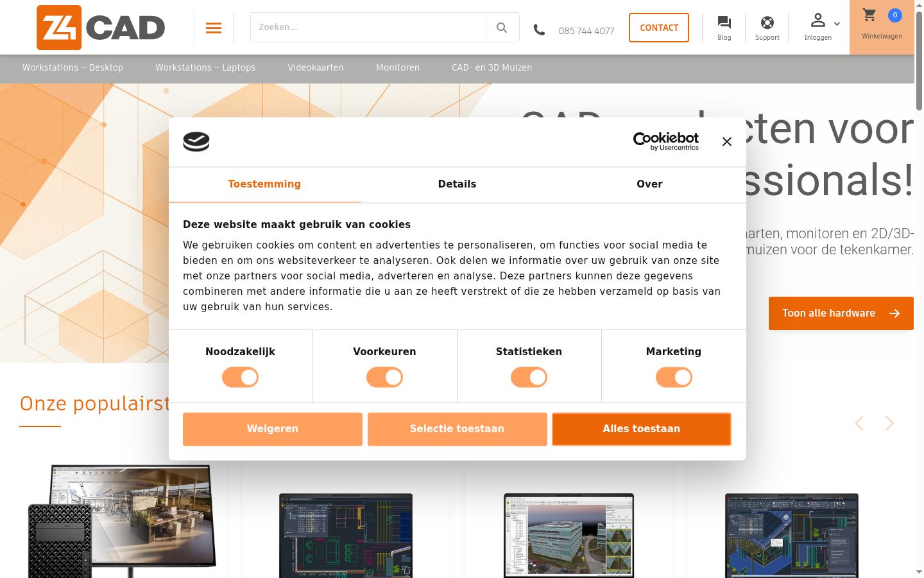This screenshot has height=578, width=924.
Task: Switch to the Toestemming tab
Action: [x=264, y=184]
